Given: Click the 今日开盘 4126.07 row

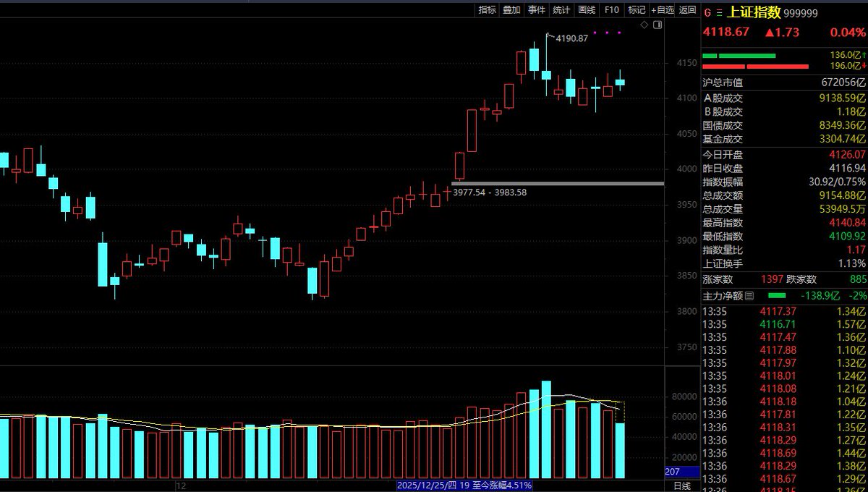Looking at the screenshot, I should (784, 154).
